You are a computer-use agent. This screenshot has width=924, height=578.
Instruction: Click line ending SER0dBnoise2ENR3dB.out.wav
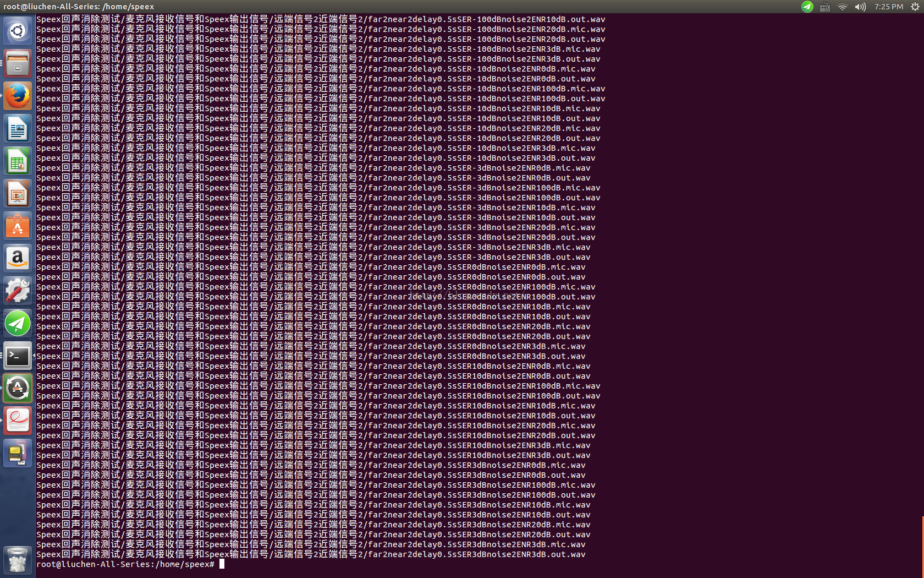[x=311, y=356]
